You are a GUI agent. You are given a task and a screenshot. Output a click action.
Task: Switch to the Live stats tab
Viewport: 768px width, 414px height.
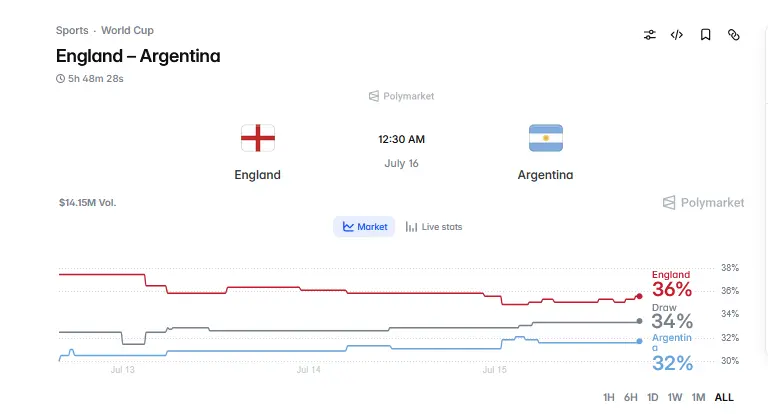tap(433, 227)
